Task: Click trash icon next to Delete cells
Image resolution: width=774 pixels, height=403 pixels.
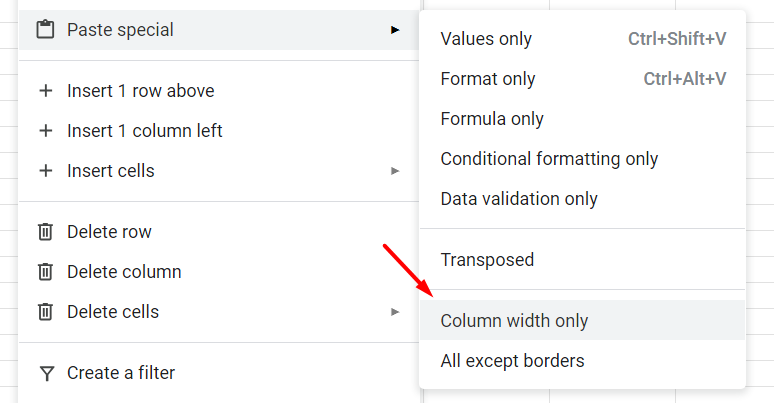Action: point(45,312)
